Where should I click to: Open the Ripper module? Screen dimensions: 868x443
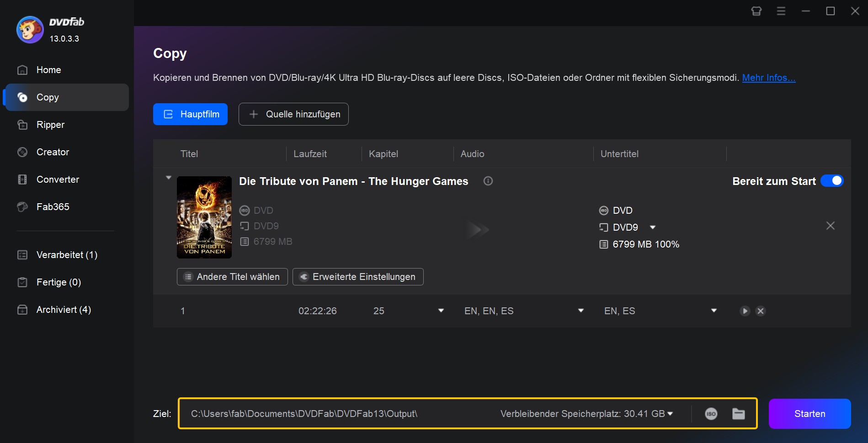click(66, 125)
